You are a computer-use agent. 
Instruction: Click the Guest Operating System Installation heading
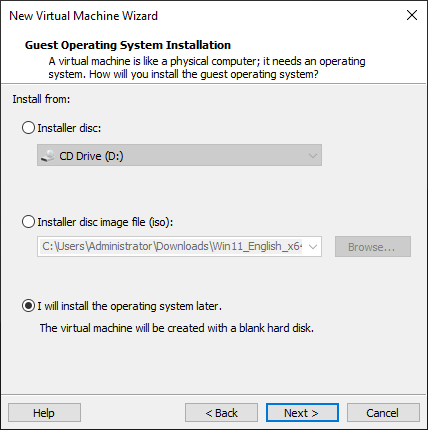tap(128, 45)
